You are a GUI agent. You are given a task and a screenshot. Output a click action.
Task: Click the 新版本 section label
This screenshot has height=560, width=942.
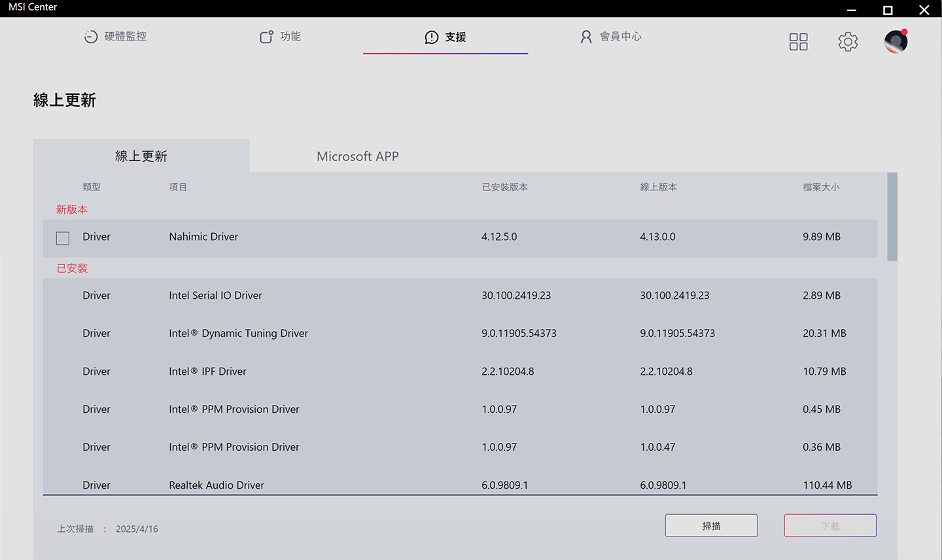tap(72, 209)
